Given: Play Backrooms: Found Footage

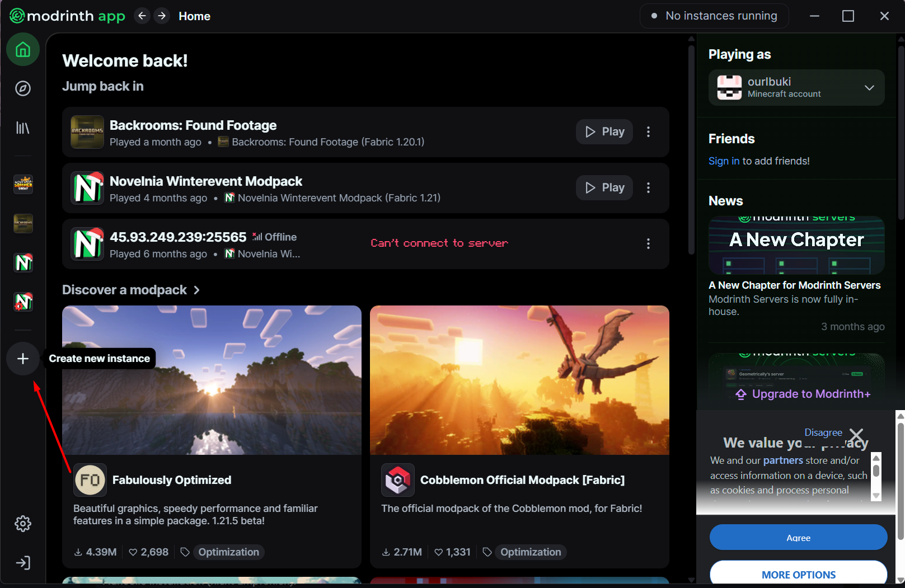Looking at the screenshot, I should click(604, 131).
